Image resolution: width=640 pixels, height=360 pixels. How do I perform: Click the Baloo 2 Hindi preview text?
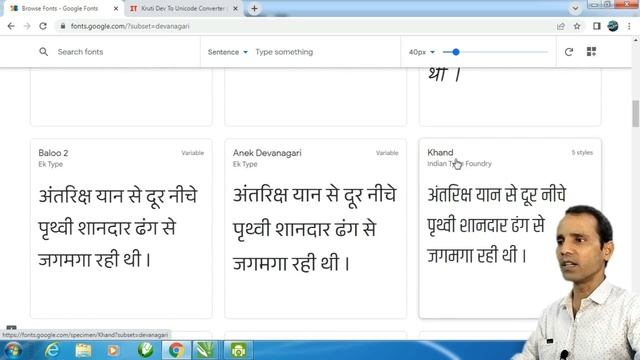point(118,228)
